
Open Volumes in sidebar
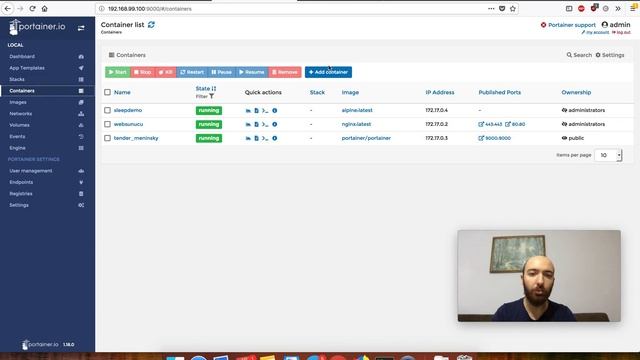tap(47, 125)
